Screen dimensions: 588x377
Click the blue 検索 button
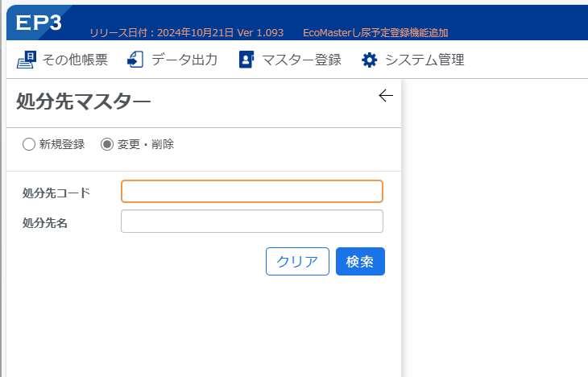coord(360,262)
